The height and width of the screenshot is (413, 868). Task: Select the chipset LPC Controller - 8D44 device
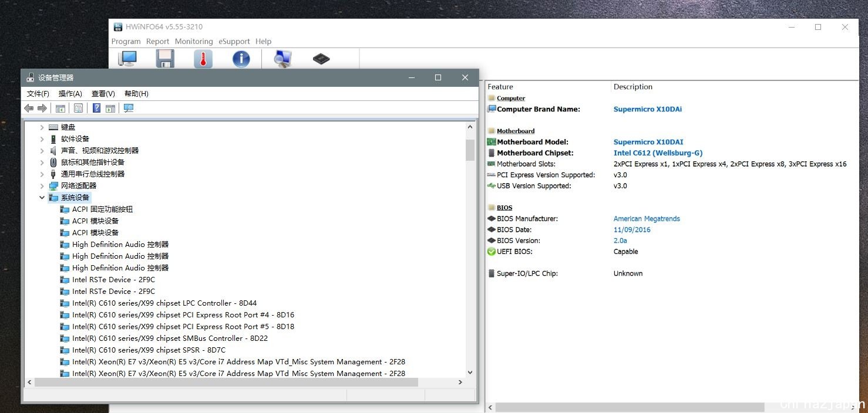[x=164, y=303]
